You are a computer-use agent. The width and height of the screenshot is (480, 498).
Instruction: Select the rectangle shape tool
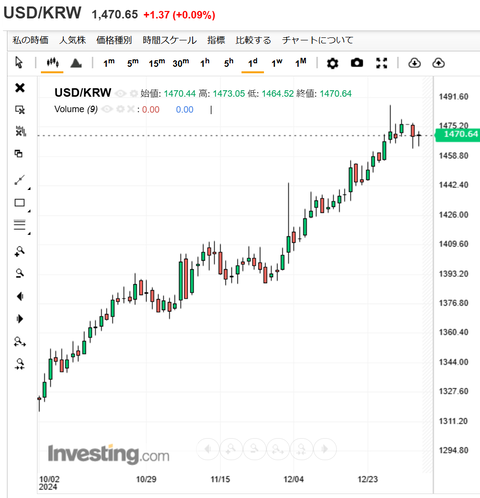coord(20,203)
